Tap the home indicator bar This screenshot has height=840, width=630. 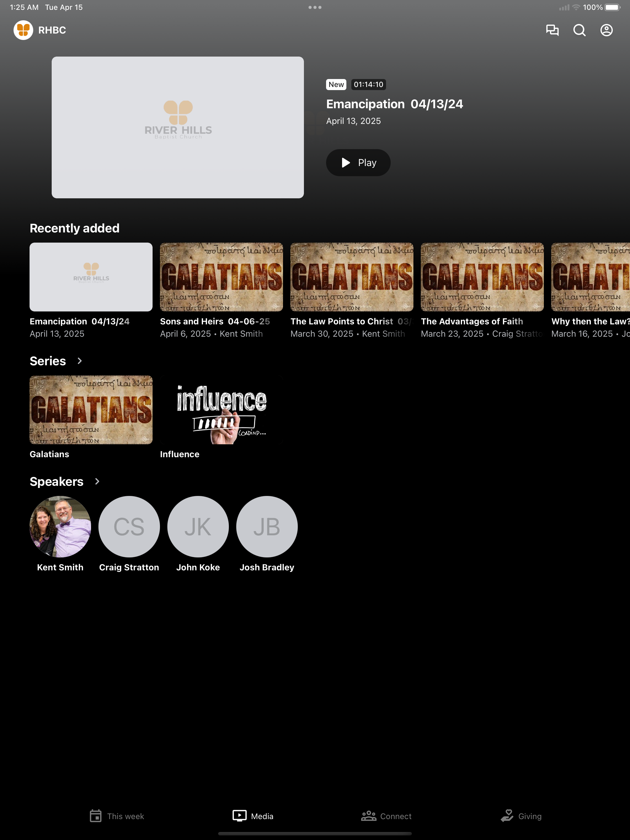tap(315, 834)
